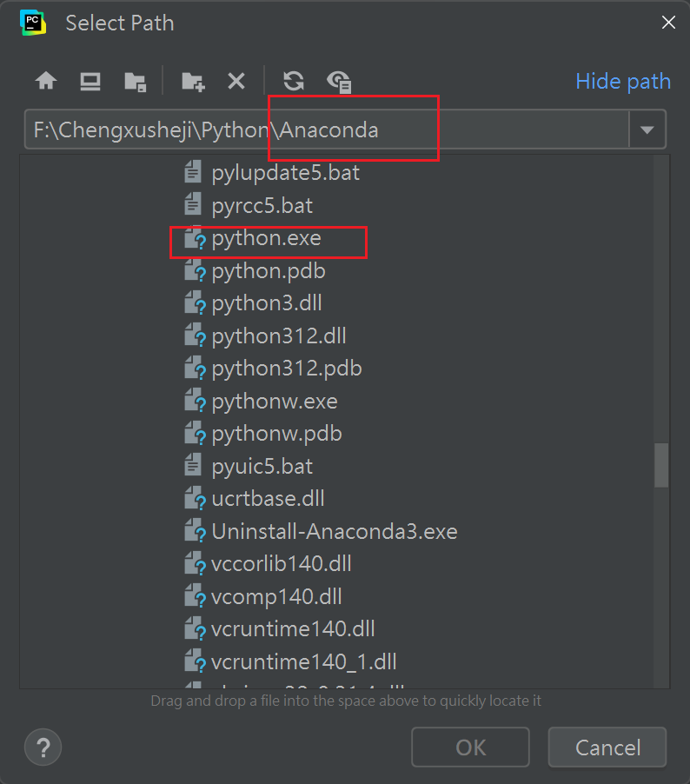This screenshot has height=784, width=690.
Task: Select pythonw.pdb file
Action: 276,434
